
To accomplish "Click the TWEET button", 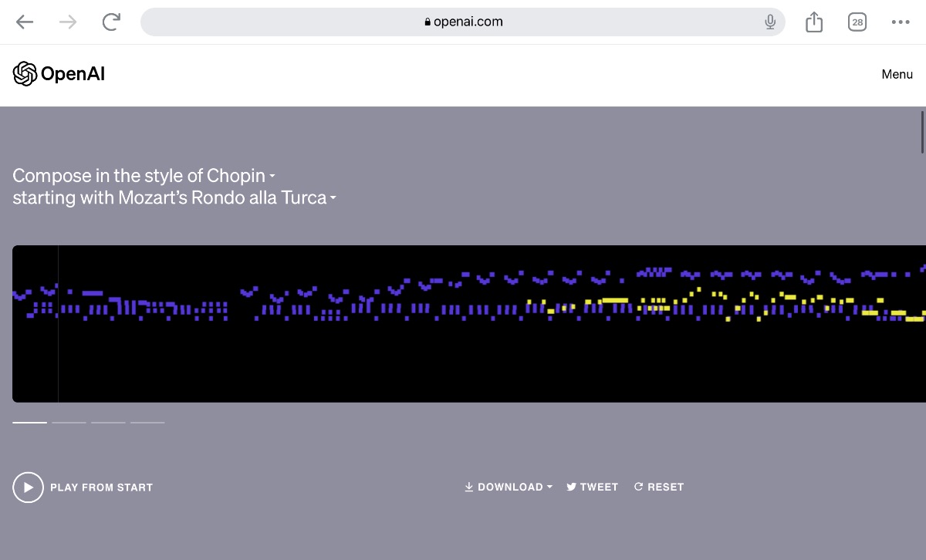I will click(x=593, y=487).
